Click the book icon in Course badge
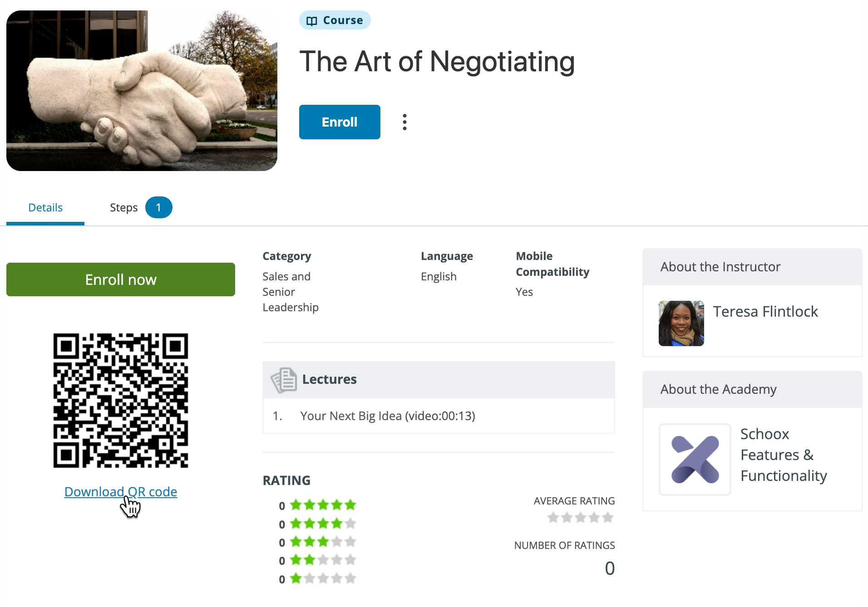Screen dimensions: 868x607 coord(312,21)
